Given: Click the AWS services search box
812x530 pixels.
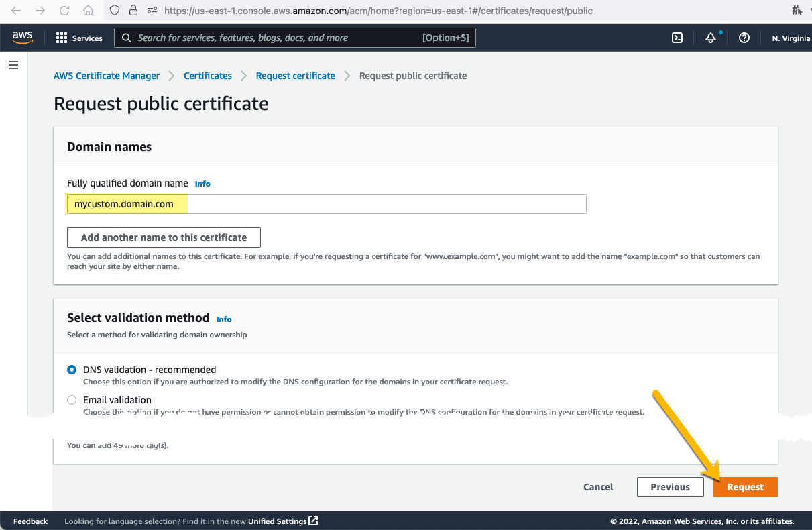Looking at the screenshot, I should [295, 38].
